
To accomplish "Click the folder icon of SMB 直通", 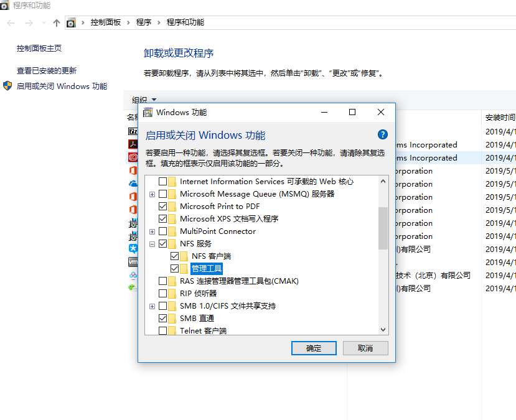I will 172,319.
